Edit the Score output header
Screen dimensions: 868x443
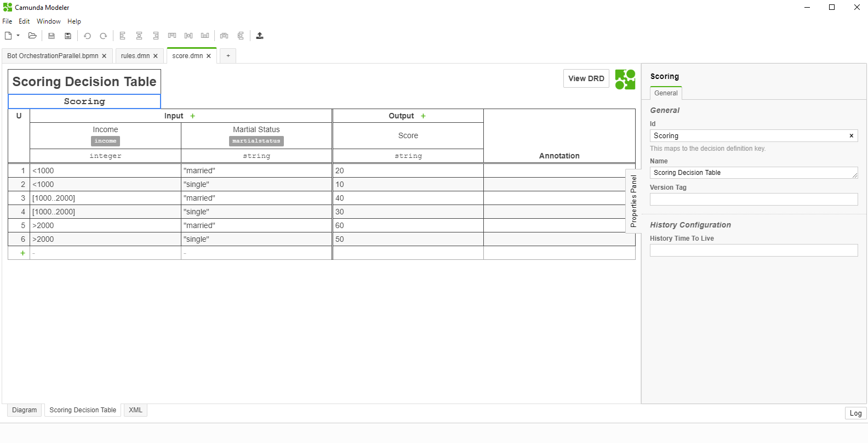coord(408,135)
